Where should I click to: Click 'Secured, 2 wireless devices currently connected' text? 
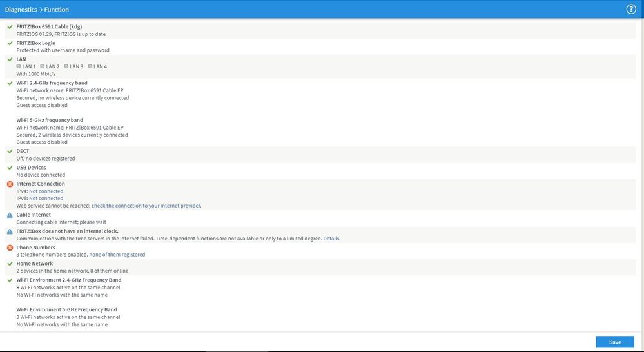[72, 135]
